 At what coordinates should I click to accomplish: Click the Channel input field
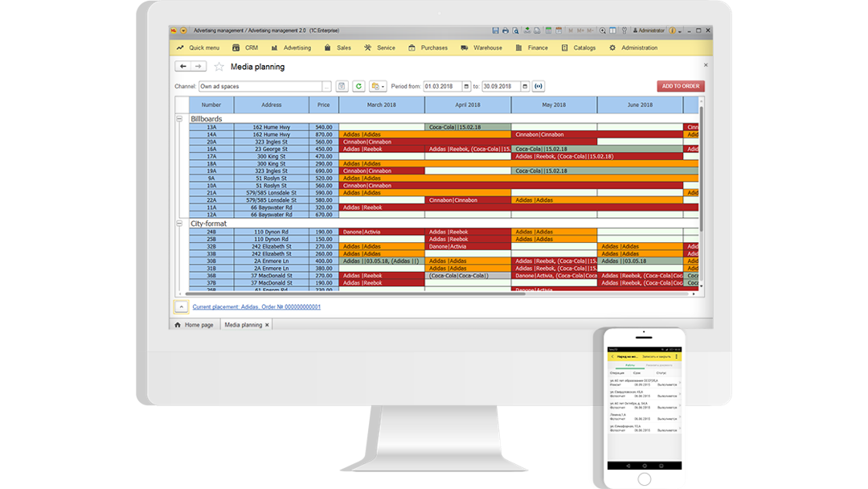click(x=260, y=86)
